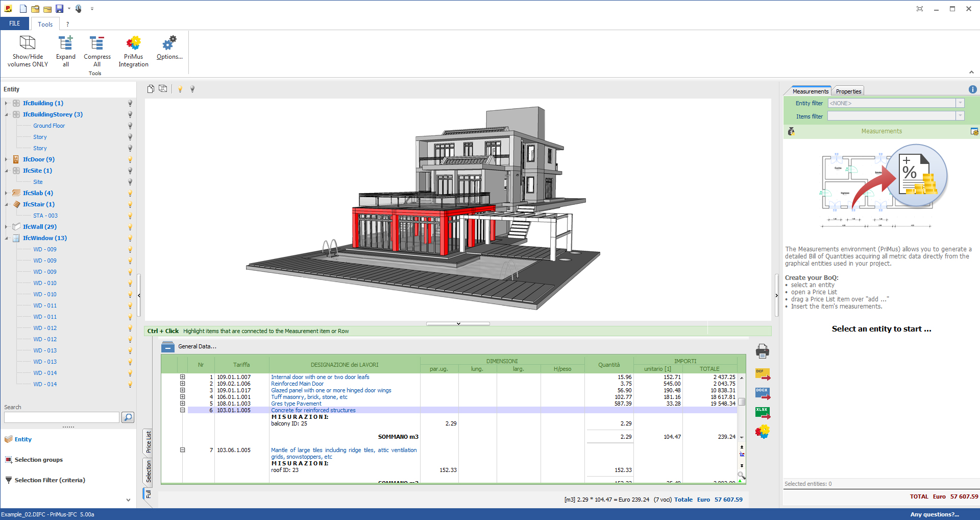Screen dimensions: 980x520
Task: Click the scroll up arrow of the measurement table
Action: point(742,377)
